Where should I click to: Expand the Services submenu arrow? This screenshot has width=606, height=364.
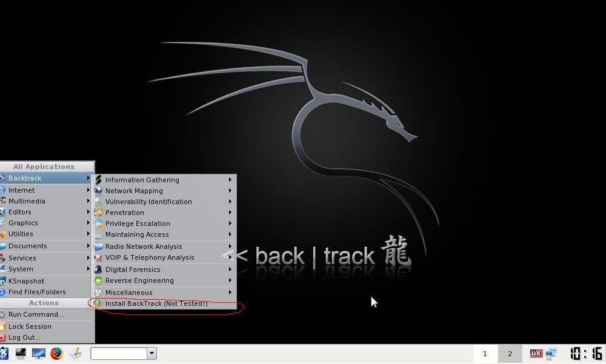click(88, 258)
